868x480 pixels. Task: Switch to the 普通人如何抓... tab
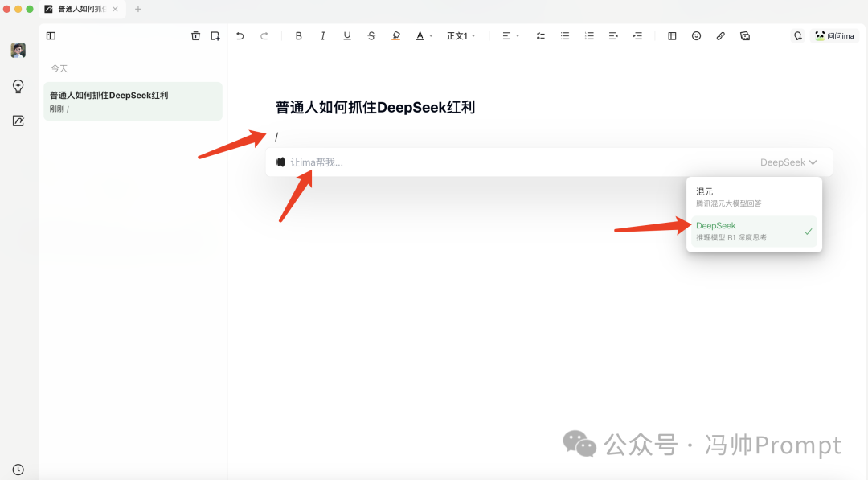coord(82,10)
